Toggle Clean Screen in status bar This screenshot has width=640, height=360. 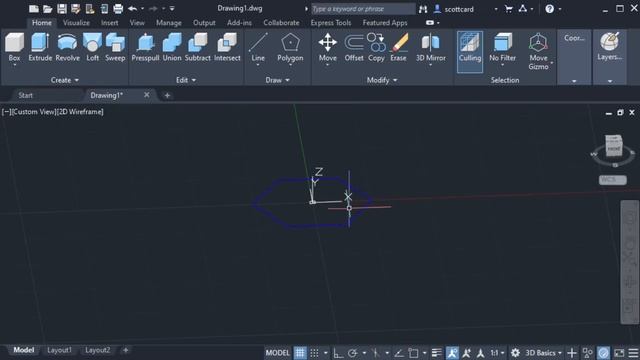619,353
